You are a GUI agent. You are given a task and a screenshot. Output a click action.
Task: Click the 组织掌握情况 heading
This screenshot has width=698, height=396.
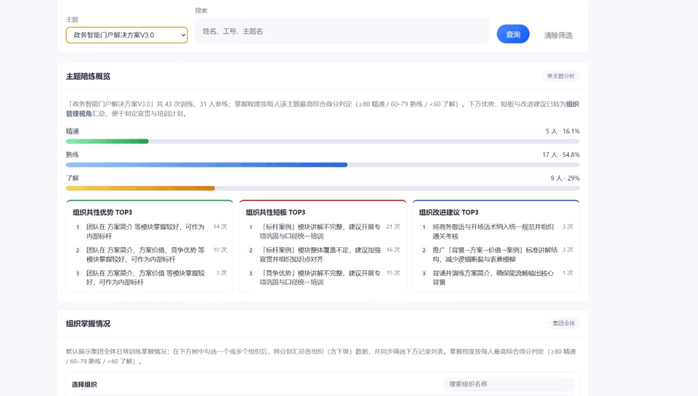[x=88, y=324]
